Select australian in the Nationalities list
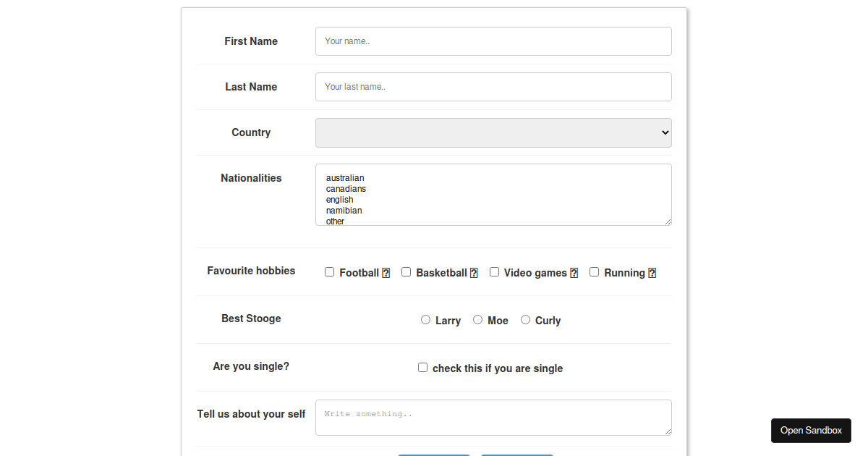Viewport: 868px width, 456px height. 345,177
